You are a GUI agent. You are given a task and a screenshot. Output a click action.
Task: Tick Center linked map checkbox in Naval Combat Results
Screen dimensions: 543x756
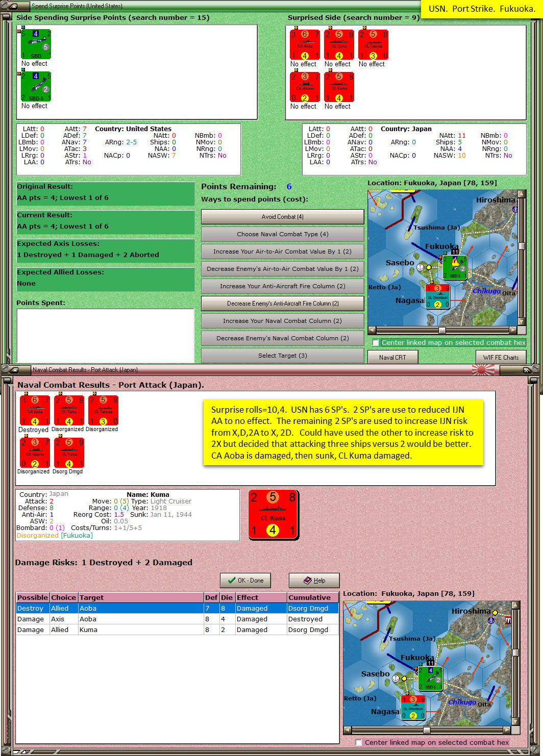coord(359,743)
